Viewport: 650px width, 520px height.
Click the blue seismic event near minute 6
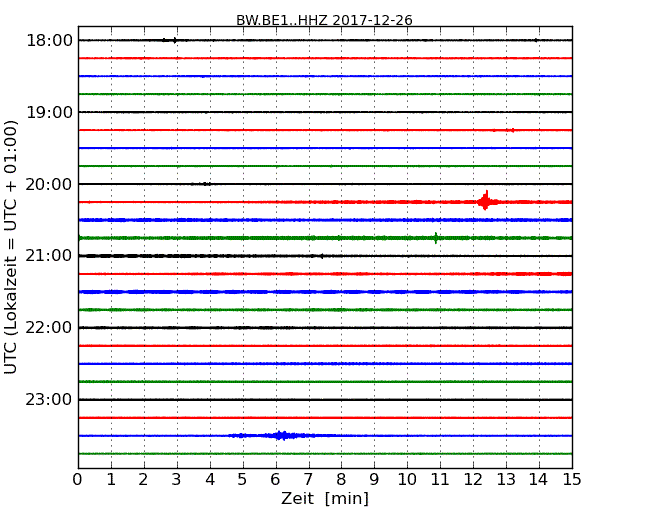tap(281, 435)
